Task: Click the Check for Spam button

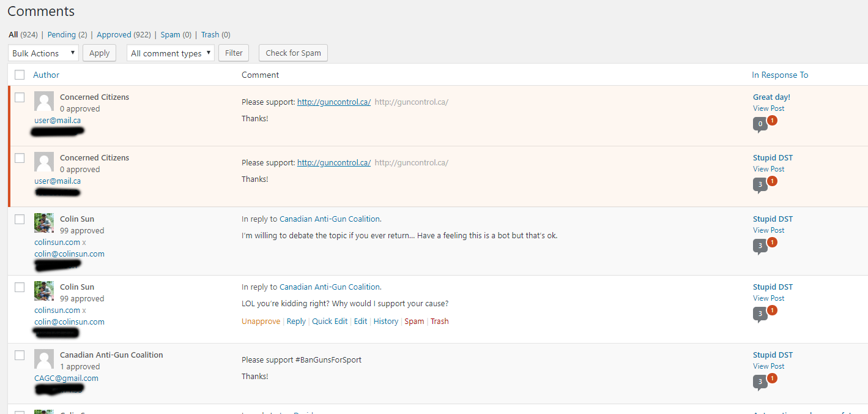Action: click(293, 53)
